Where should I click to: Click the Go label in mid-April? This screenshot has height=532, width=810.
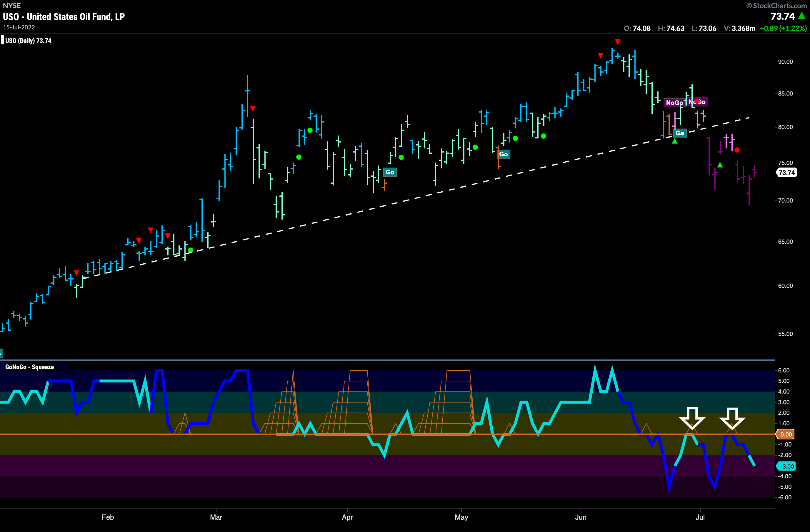coord(390,172)
